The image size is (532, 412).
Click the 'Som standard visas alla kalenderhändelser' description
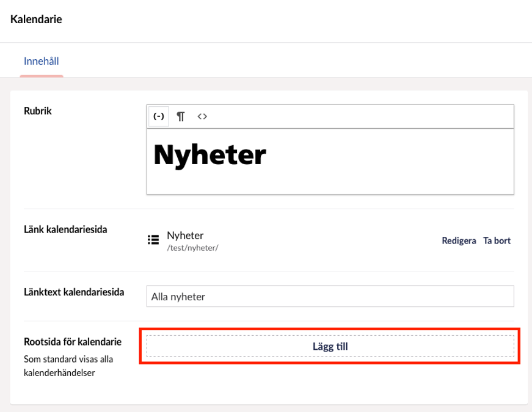68,366
